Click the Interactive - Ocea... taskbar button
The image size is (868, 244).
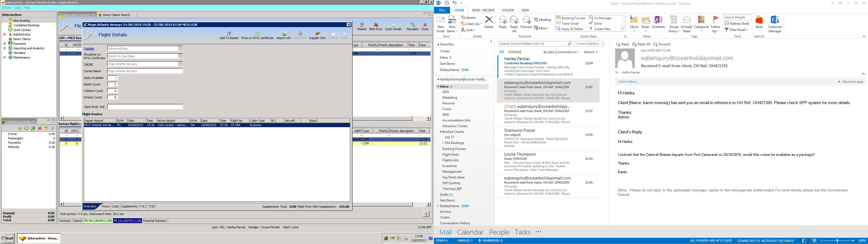(x=39, y=238)
